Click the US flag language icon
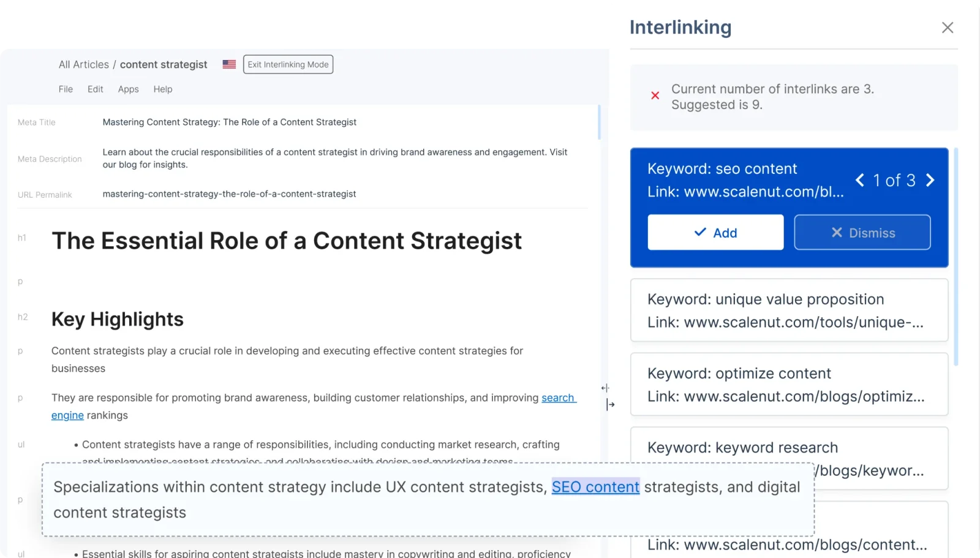 [x=228, y=64]
